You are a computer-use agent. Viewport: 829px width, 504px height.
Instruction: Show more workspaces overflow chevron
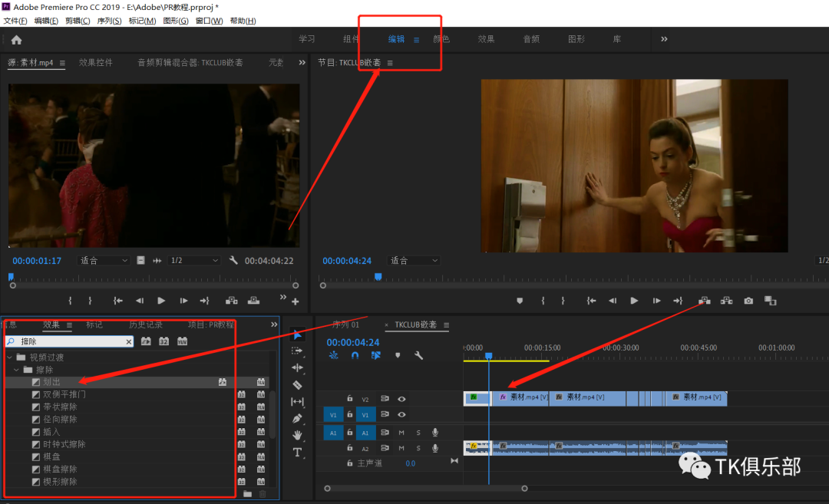tap(664, 39)
